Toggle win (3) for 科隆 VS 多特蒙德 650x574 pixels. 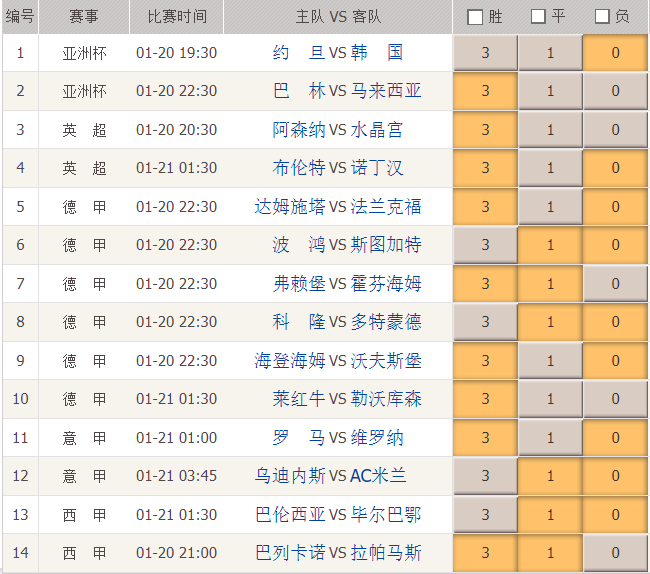[x=485, y=322]
